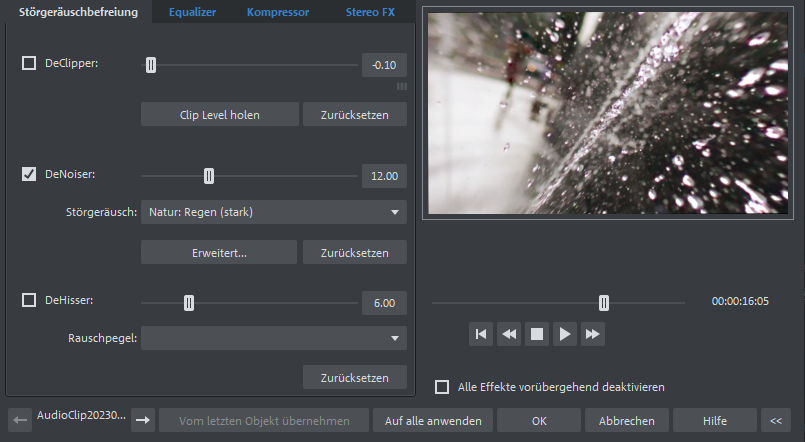Open the Störgeräusch dropdown list
Image resolution: width=805 pixels, height=442 pixels.
click(x=273, y=212)
